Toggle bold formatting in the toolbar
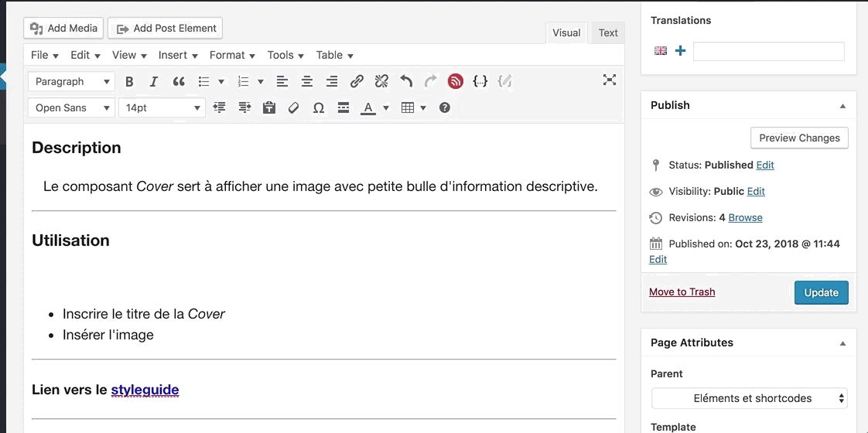This screenshot has height=433, width=868. (129, 81)
